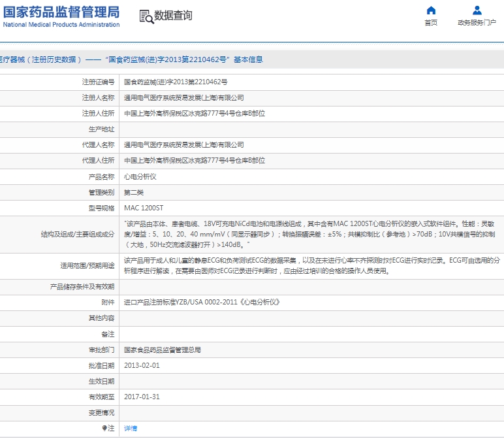Click the 型号规格 label
This screenshot has height=443, width=504.
tap(102, 208)
